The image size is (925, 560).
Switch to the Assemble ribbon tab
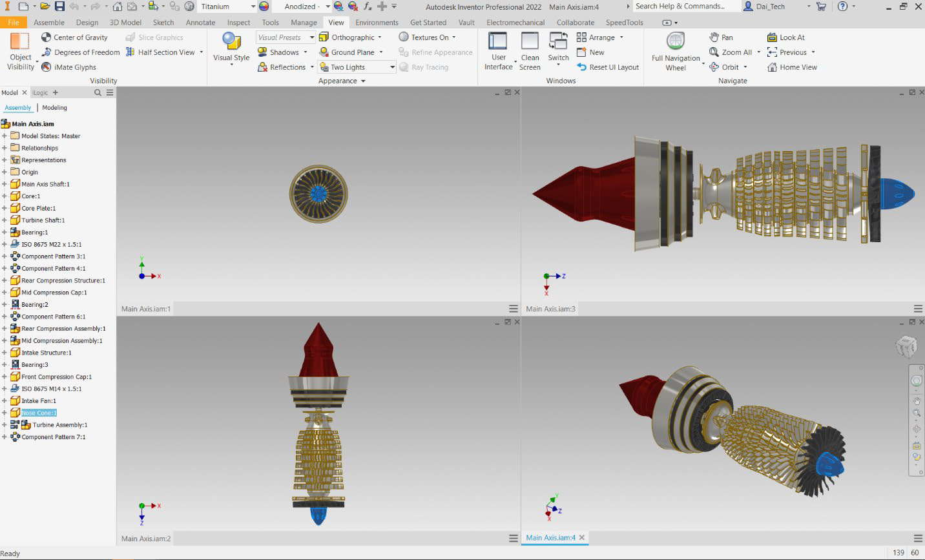(x=49, y=22)
